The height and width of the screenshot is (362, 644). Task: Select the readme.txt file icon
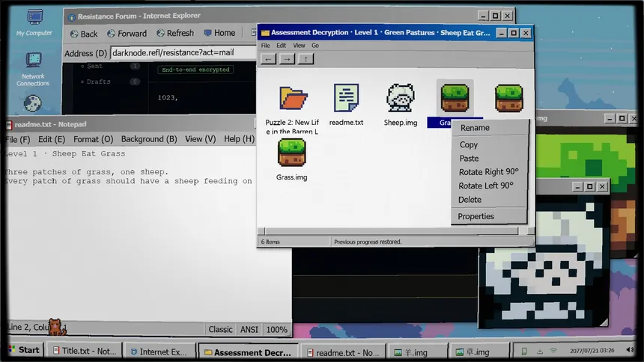(x=346, y=98)
